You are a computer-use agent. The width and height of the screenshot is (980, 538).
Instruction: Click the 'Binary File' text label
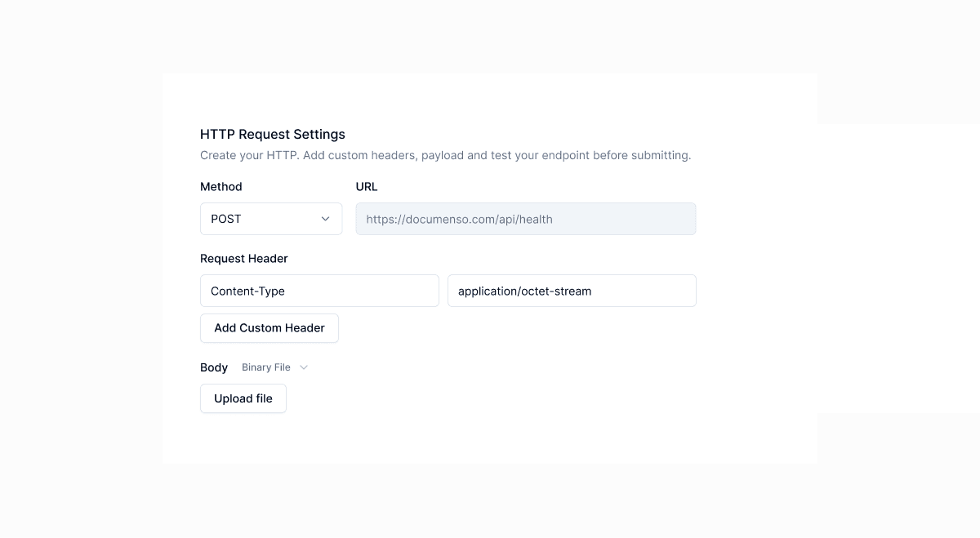pos(265,367)
